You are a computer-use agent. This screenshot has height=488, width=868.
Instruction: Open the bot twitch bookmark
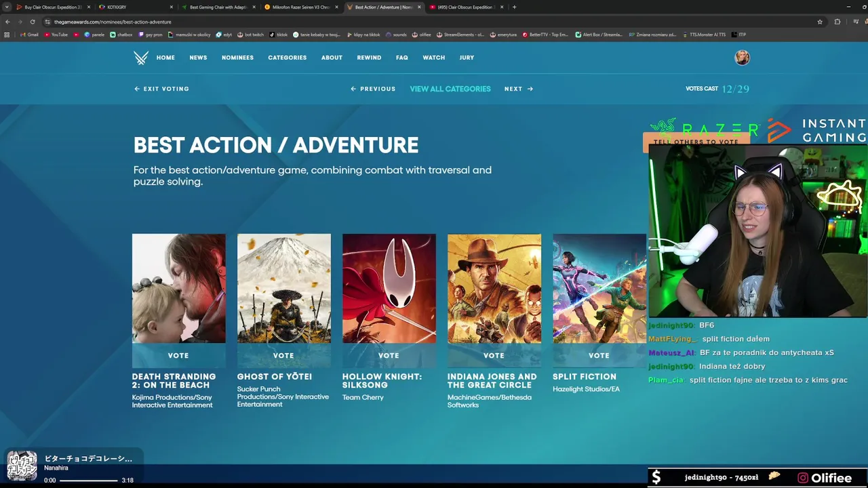[250, 35]
